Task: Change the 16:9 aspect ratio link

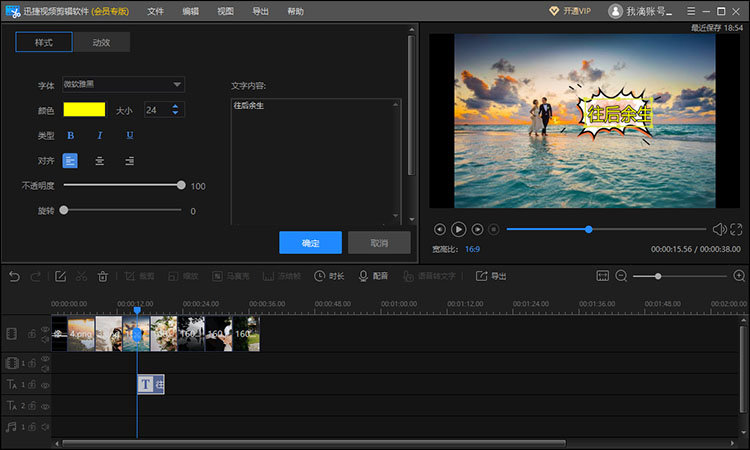Action: coord(473,249)
